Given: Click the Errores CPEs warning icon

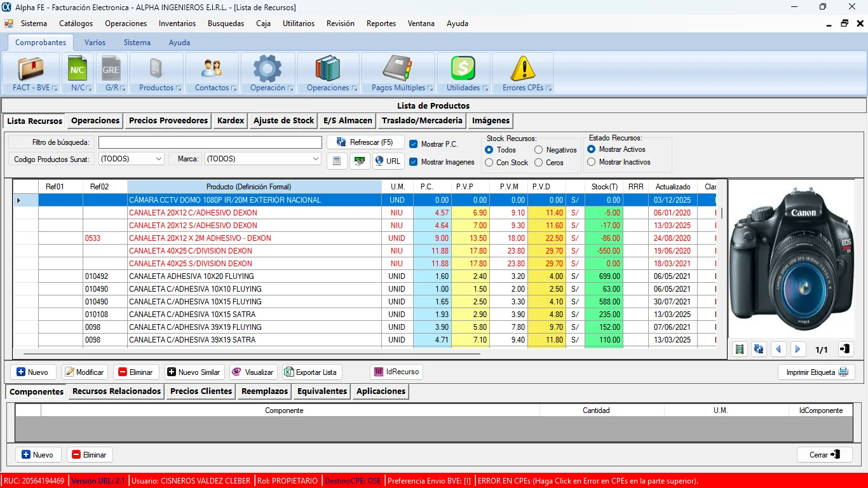Looking at the screenshot, I should point(523,69).
